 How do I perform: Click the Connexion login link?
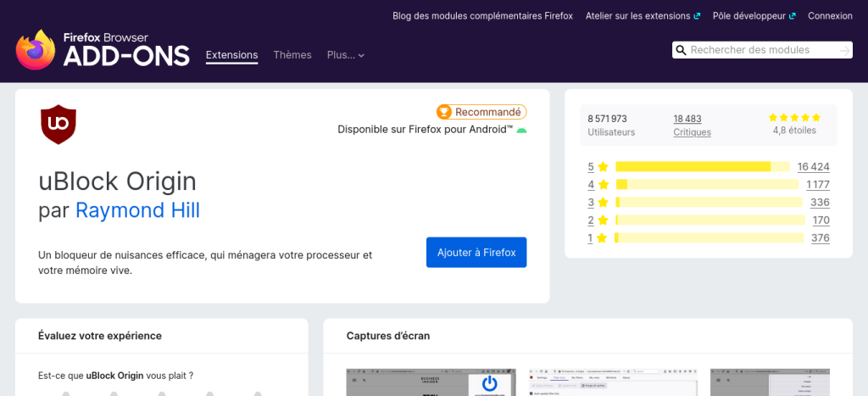coord(830,15)
